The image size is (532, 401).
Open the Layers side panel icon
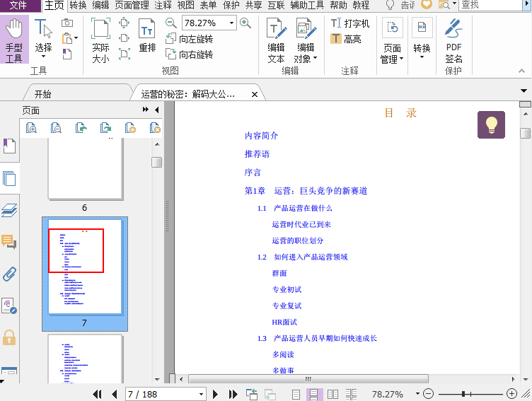tap(9, 210)
